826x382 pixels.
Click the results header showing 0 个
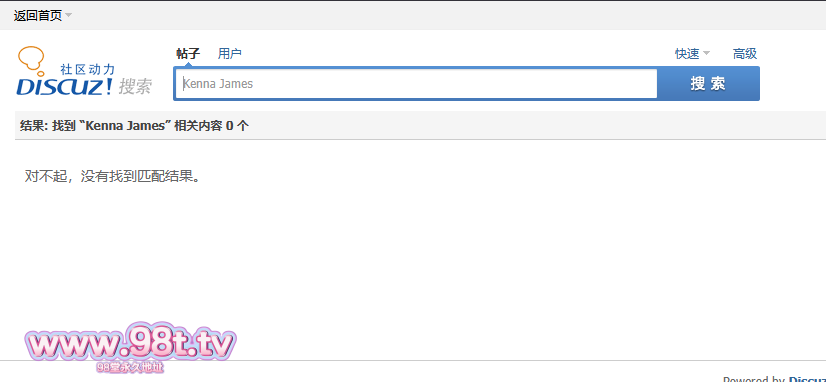click(134, 125)
